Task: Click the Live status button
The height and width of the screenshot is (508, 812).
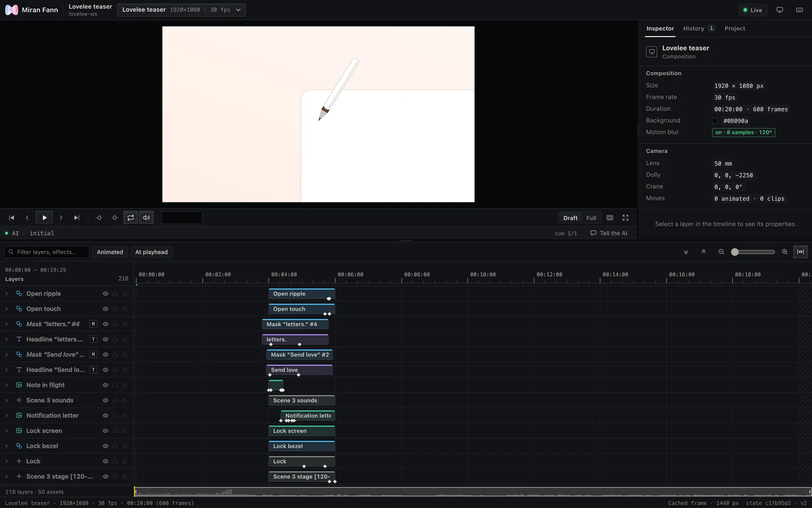Action: (752, 10)
